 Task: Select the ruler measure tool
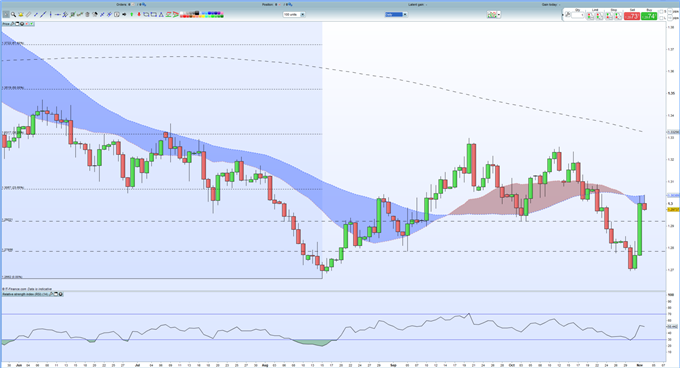coord(28,14)
